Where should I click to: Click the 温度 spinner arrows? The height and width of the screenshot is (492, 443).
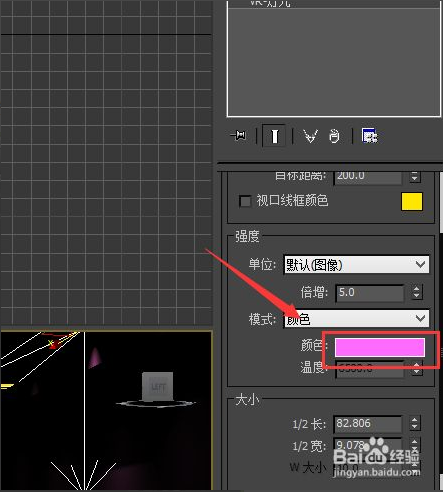417,368
